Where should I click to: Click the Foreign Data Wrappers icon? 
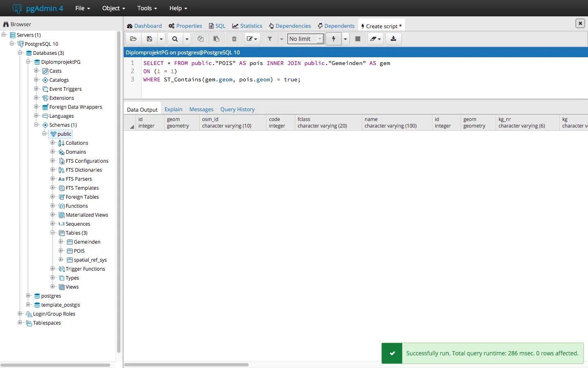(45, 107)
